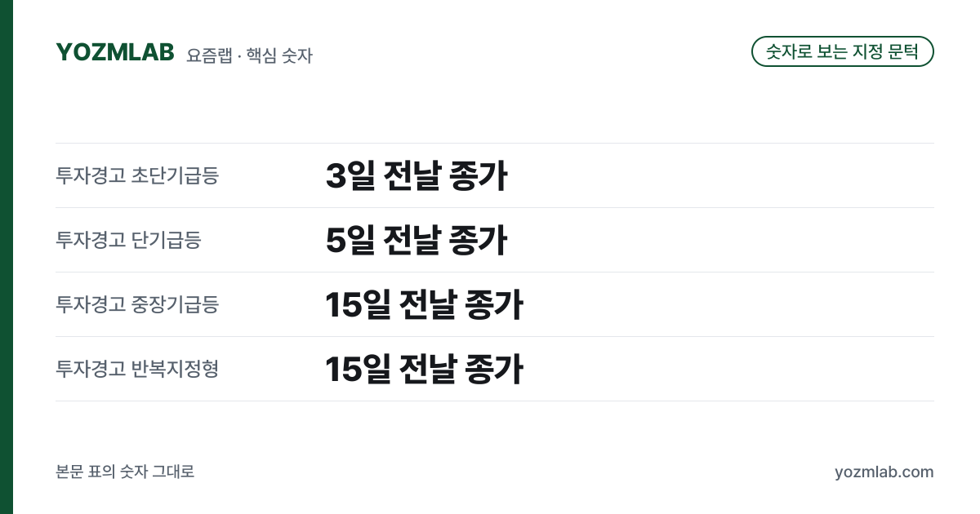Open the yozmlab.com link
Viewport: 980px width, 514px height.
(884, 472)
